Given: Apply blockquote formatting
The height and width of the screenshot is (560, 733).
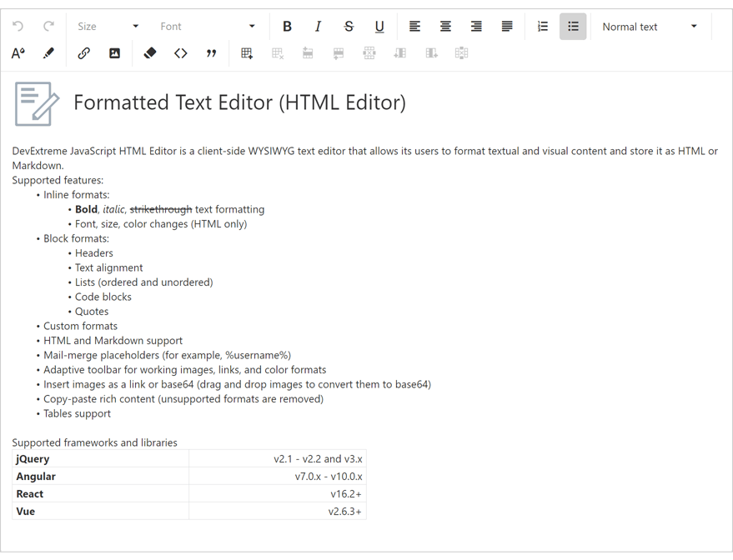Looking at the screenshot, I should tap(211, 52).
